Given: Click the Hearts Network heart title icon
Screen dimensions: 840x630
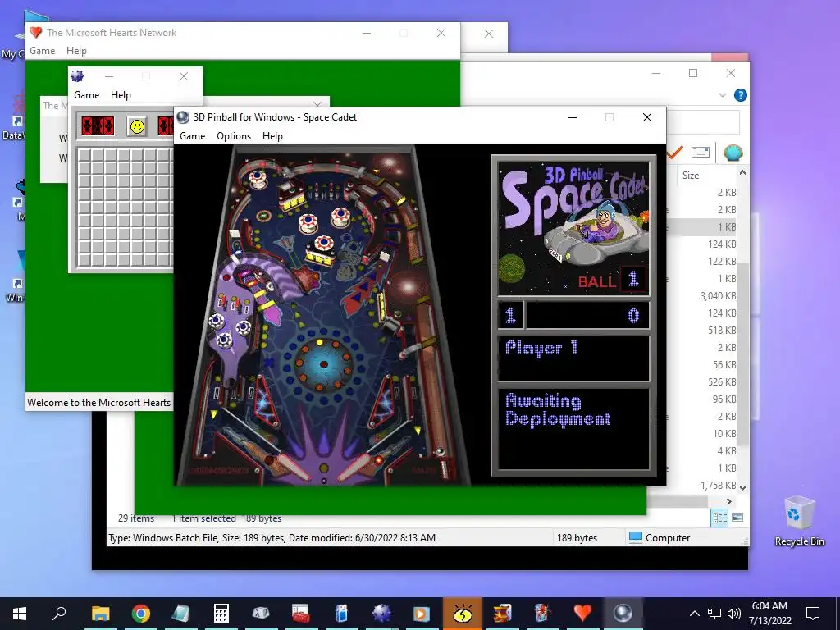Looking at the screenshot, I should 36,32.
